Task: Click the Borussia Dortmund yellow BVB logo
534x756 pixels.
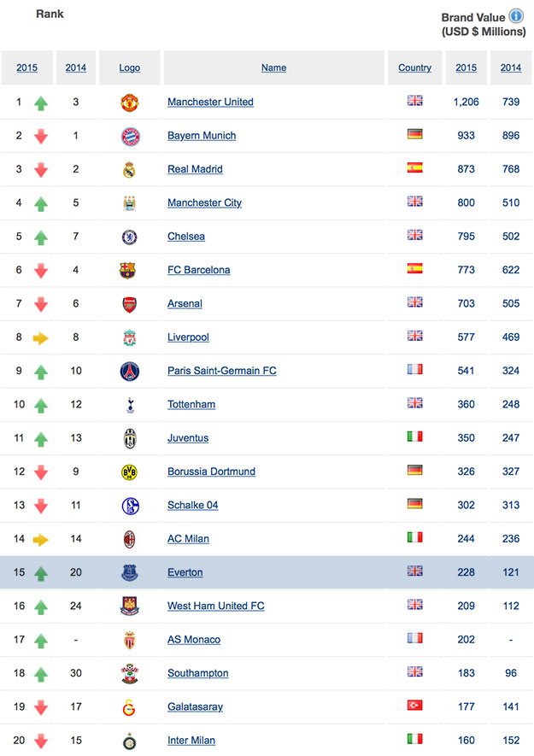Action: click(129, 472)
